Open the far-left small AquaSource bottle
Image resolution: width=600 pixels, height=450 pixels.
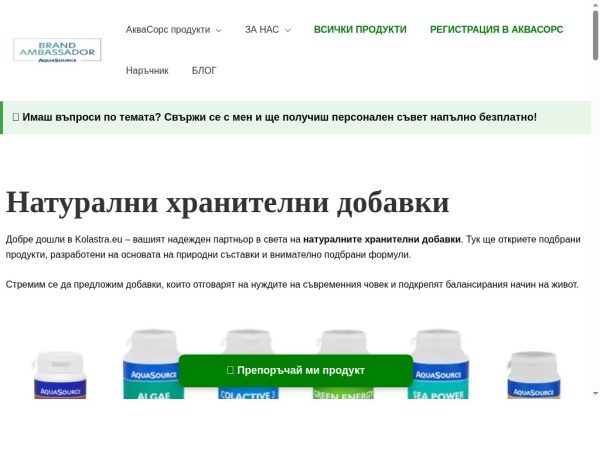60,375
